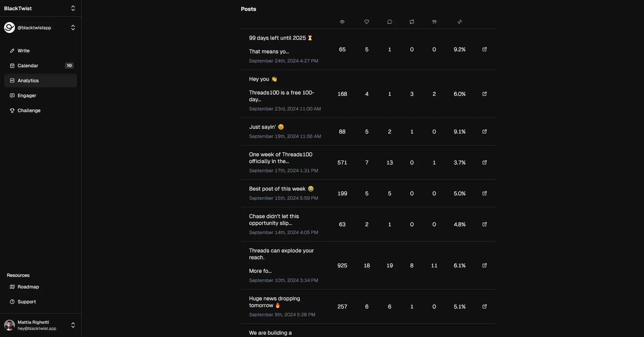Click the reposts column icon
Viewport: 644px width, 337px height.
coord(412,21)
